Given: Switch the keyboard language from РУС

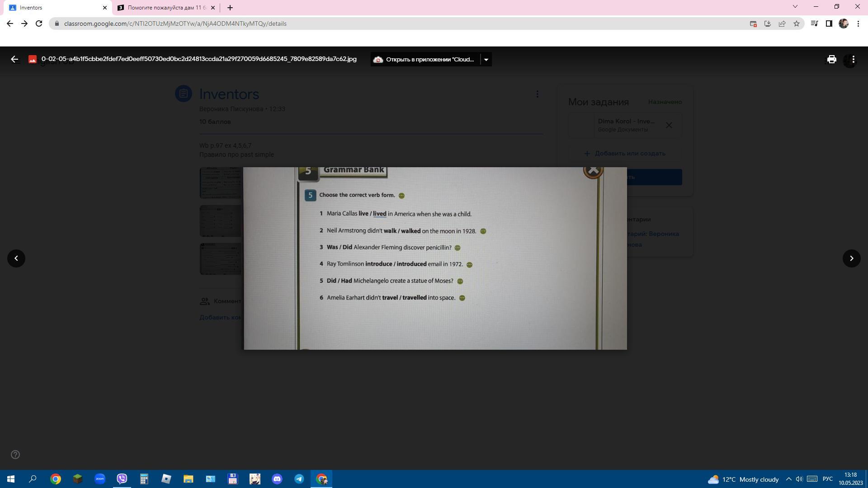Looking at the screenshot, I should click(x=827, y=479).
